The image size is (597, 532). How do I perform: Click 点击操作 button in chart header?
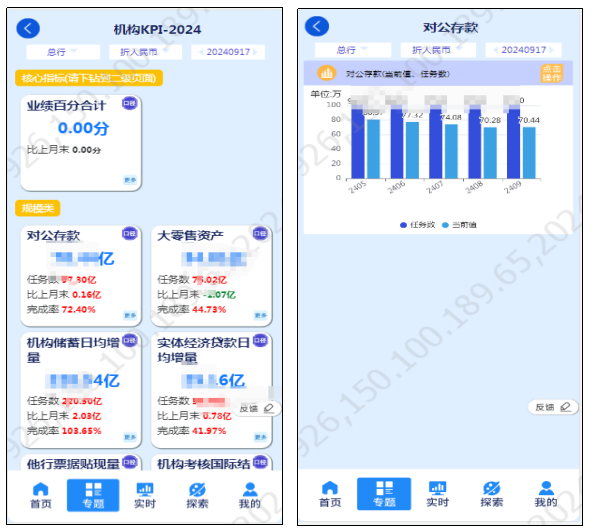coord(551,73)
